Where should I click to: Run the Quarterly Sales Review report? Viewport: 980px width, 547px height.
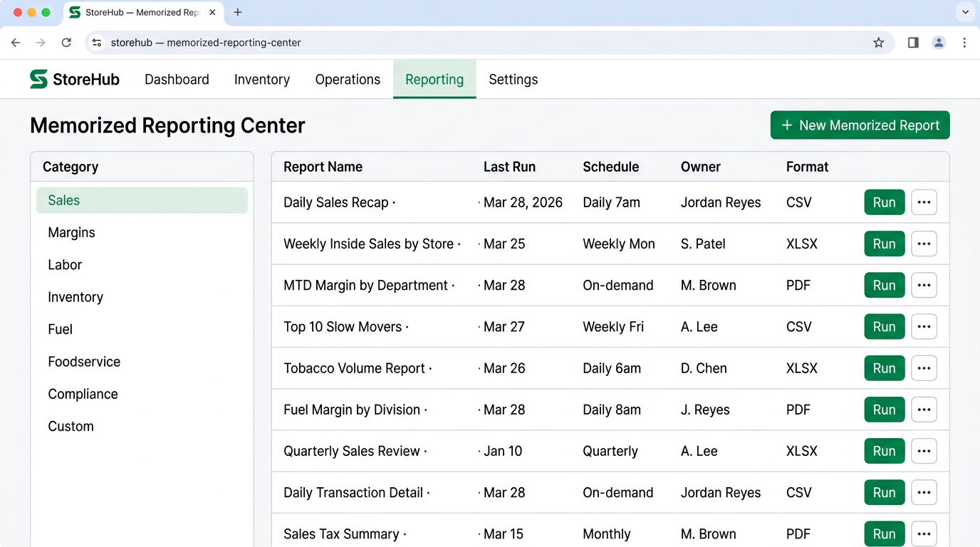[x=885, y=451]
